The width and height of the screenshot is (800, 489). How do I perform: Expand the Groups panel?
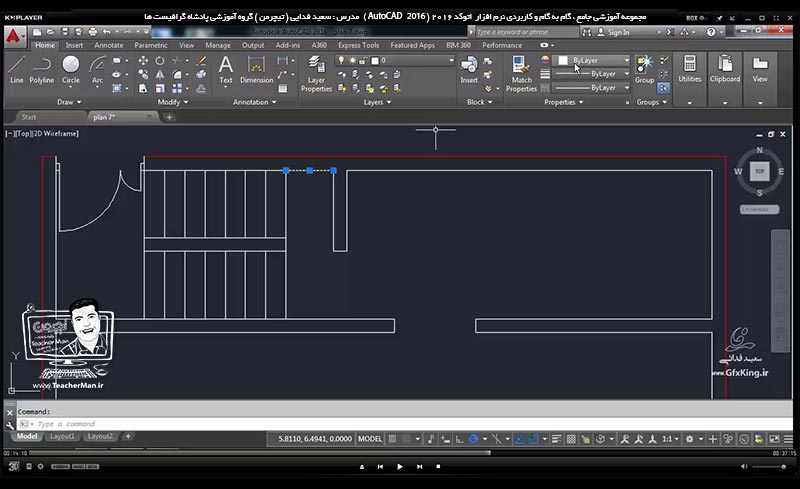(x=652, y=102)
